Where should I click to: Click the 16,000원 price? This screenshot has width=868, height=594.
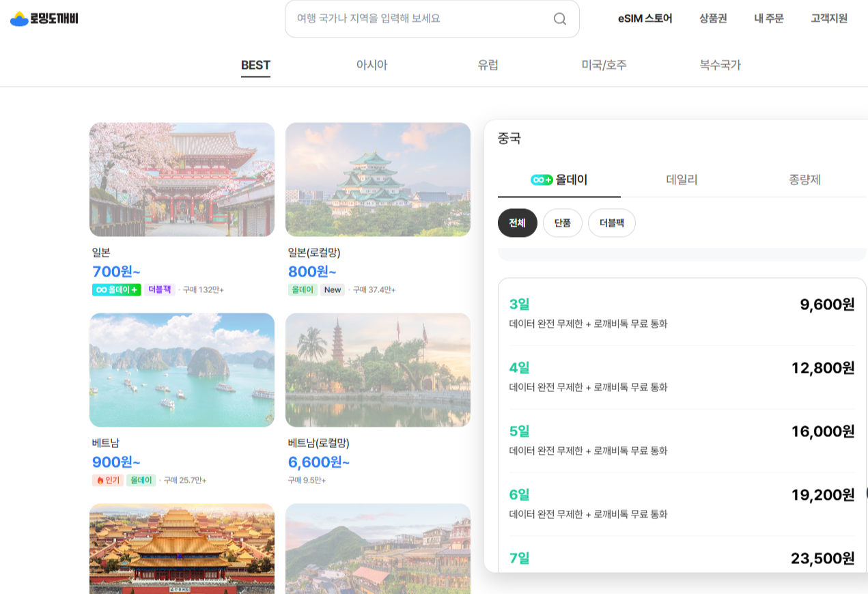(x=823, y=432)
